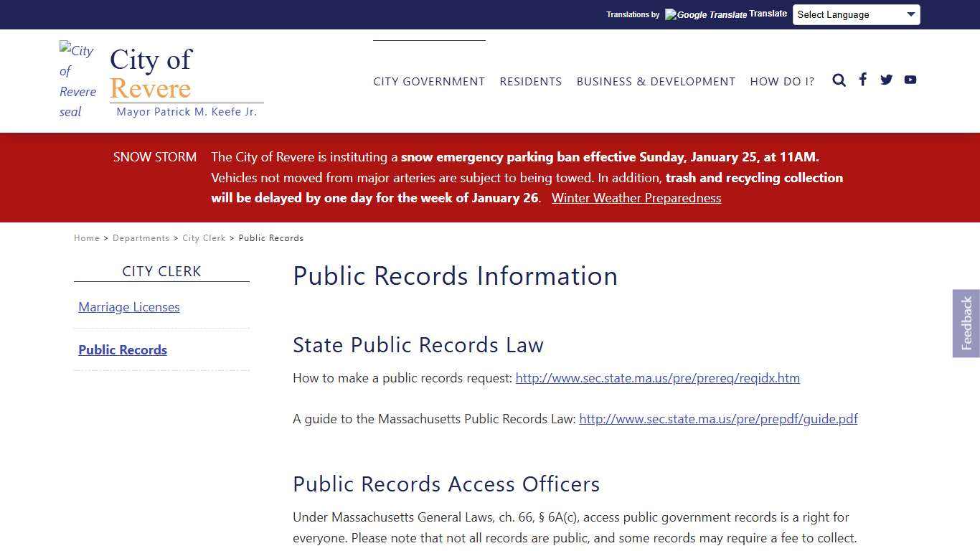Screen dimensions: 980x551
Task: Click the Translate text link
Action: 768,13
